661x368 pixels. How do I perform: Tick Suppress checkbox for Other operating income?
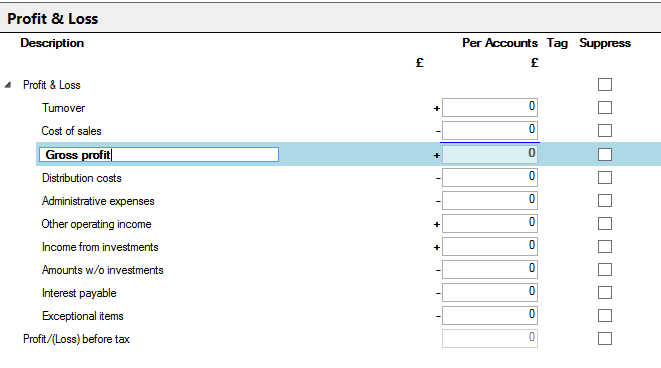click(x=605, y=223)
